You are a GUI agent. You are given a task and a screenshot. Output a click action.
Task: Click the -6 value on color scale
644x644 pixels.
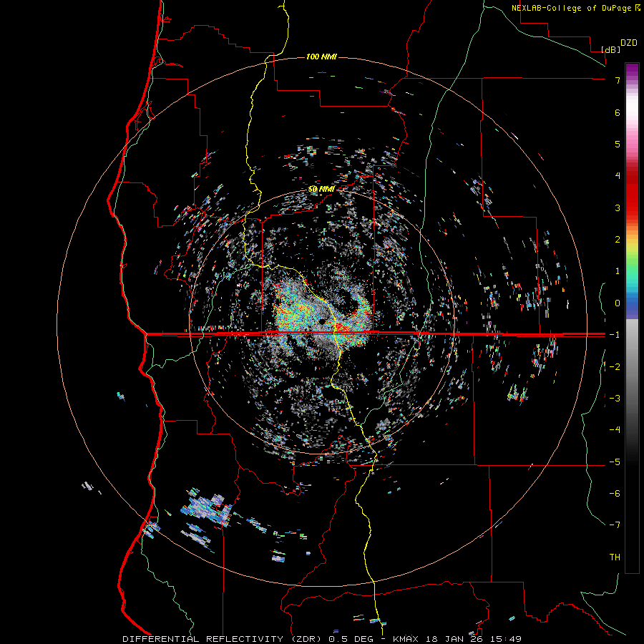pos(615,494)
